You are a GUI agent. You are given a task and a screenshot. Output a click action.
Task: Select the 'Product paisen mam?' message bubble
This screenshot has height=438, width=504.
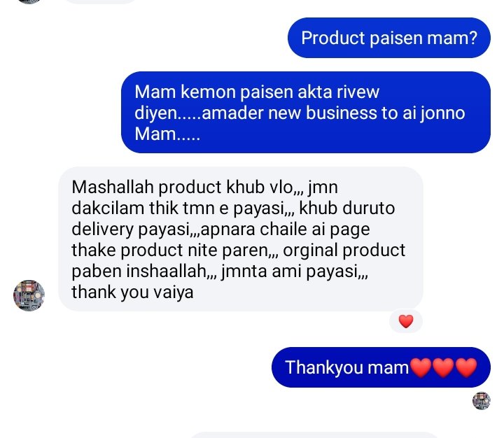(x=389, y=38)
